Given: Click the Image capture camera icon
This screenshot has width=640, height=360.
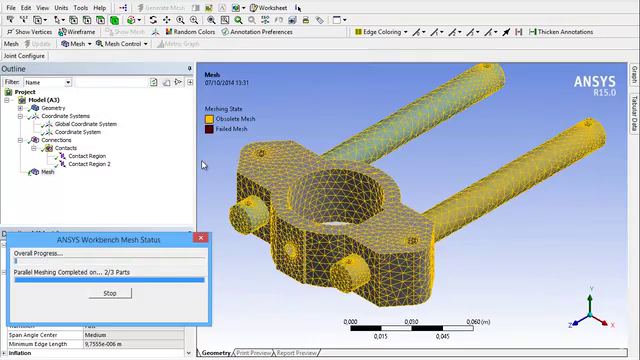Looking at the screenshot, I should (292, 20).
